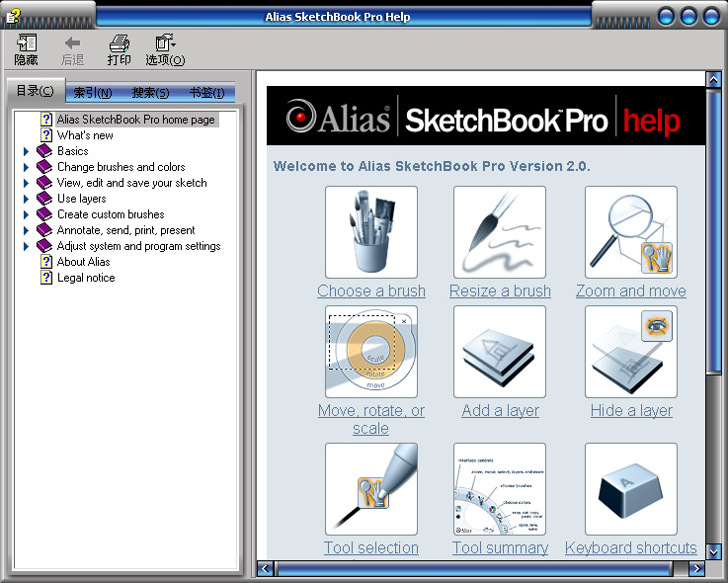Viewport: 728px width, 583px height.
Task: Select the About Alias tree entry
Action: pos(84,262)
